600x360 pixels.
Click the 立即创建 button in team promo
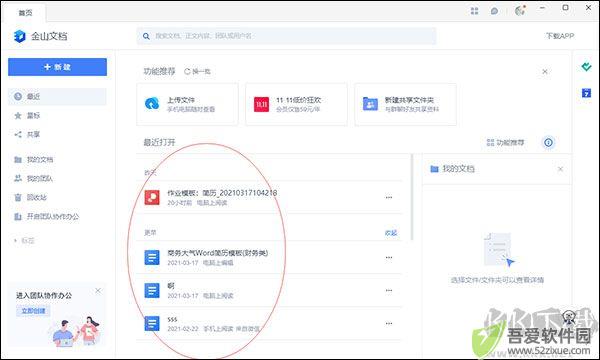[33, 311]
